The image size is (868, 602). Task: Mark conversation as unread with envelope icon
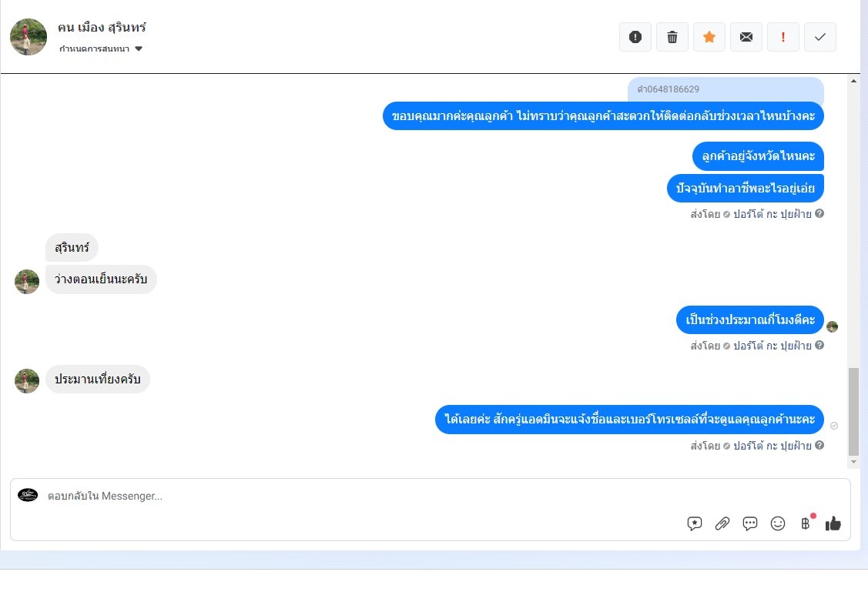tap(746, 37)
